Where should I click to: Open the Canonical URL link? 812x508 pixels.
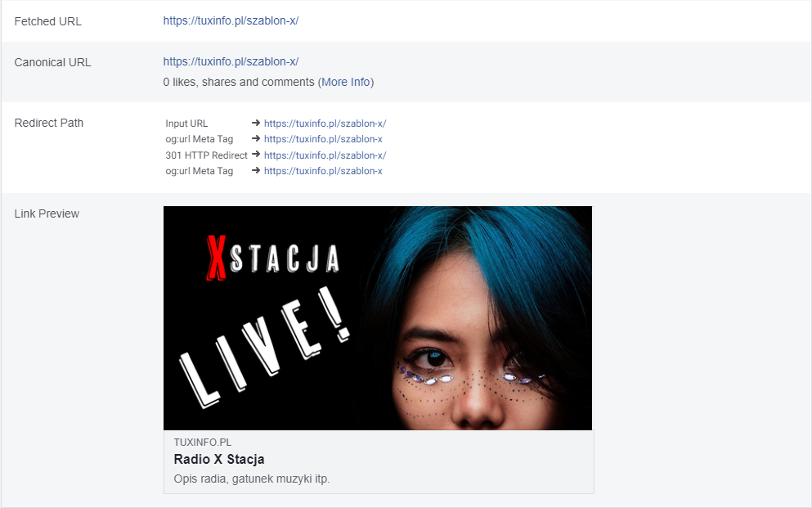pos(231,61)
